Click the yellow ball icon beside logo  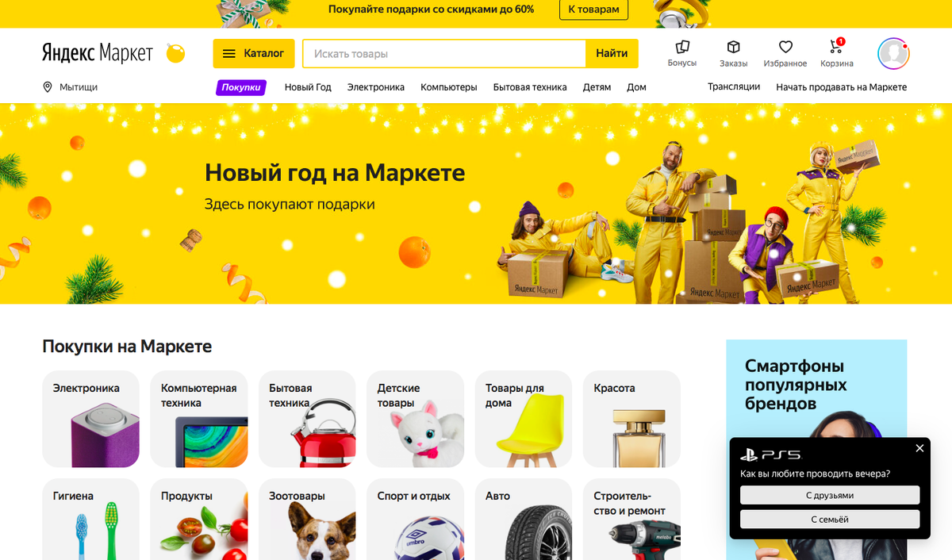[175, 53]
